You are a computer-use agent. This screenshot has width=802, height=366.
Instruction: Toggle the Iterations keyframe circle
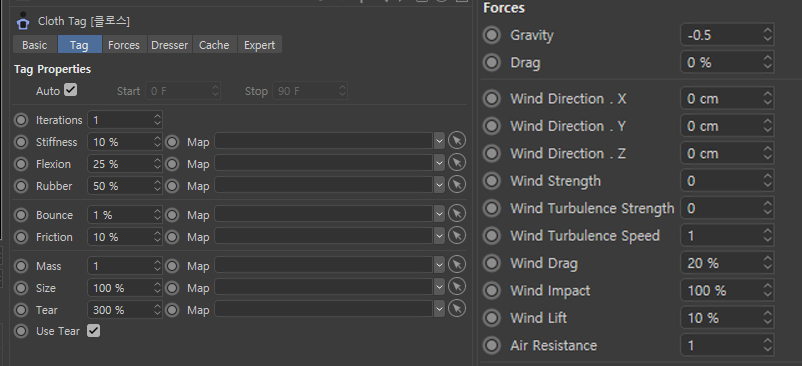click(21, 120)
